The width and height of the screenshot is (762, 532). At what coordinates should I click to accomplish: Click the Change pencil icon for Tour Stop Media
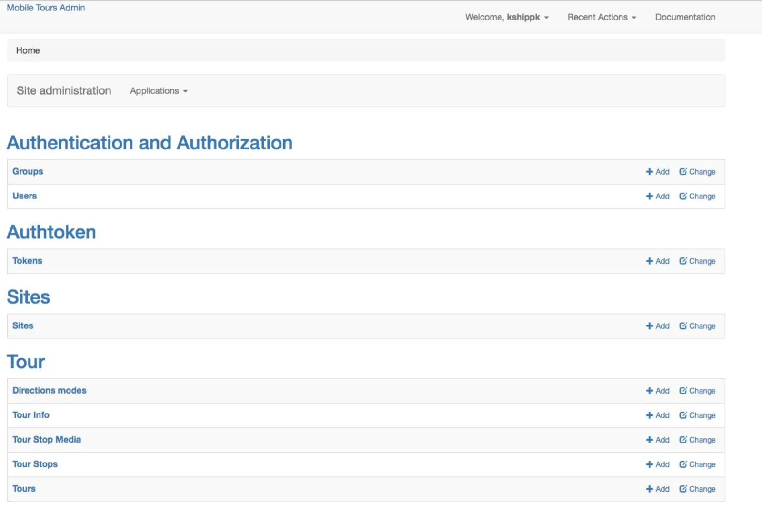pos(683,440)
